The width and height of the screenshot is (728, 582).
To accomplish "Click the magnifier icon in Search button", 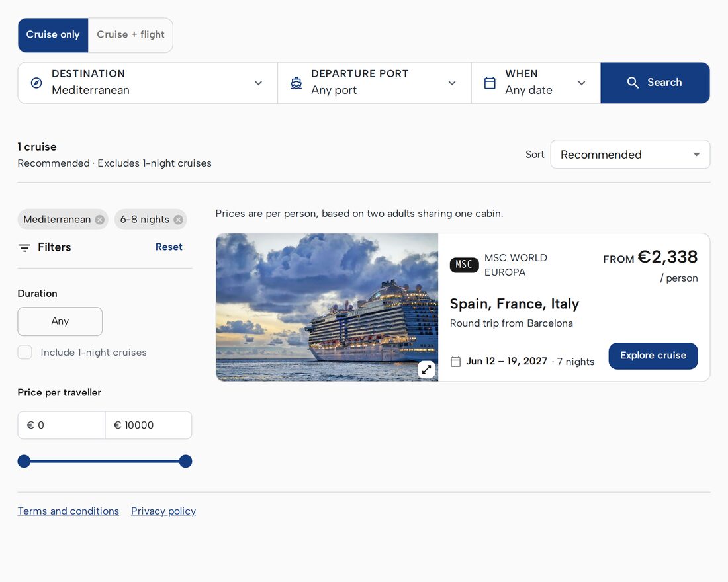I will [x=632, y=83].
